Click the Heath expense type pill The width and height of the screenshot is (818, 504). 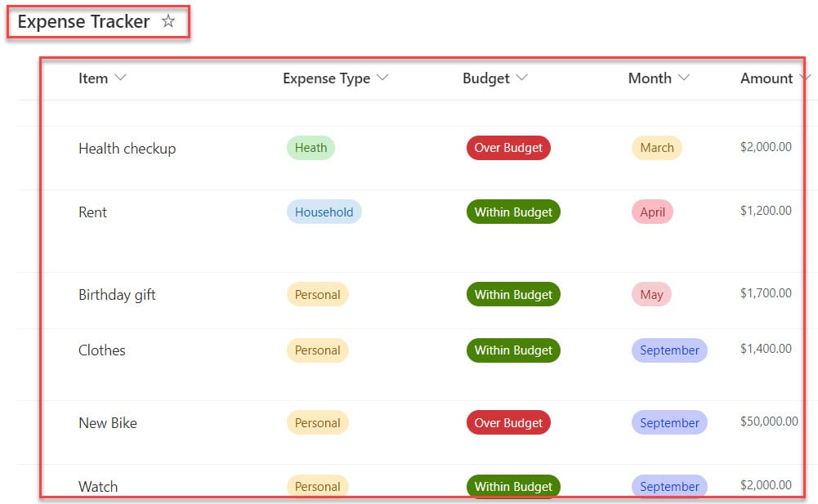[311, 148]
